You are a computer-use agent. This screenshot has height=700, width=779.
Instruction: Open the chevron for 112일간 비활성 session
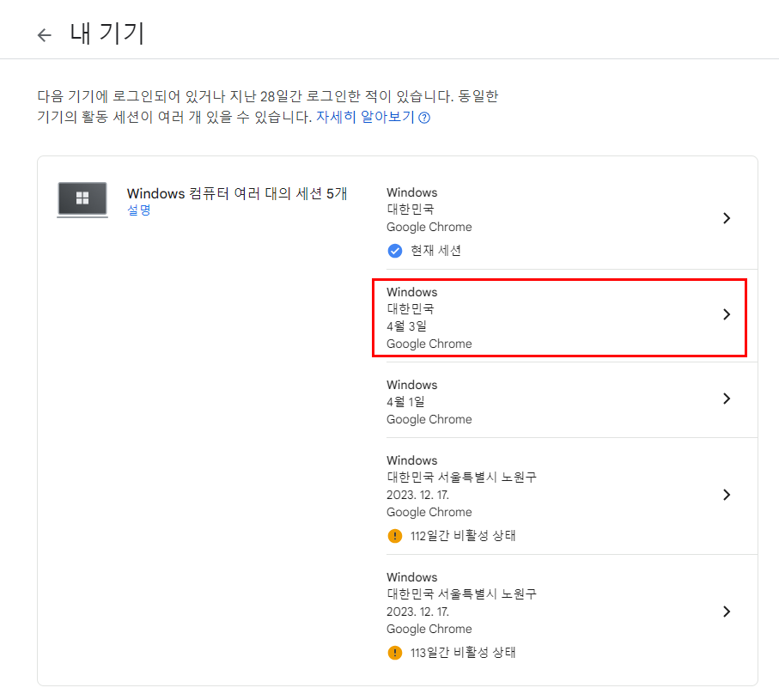click(x=727, y=495)
